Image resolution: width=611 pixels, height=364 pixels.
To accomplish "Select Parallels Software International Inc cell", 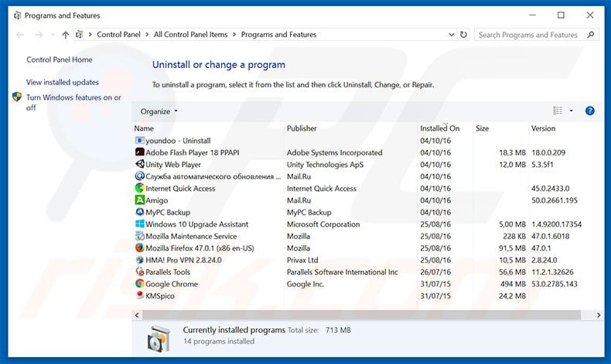I will coord(342,272).
